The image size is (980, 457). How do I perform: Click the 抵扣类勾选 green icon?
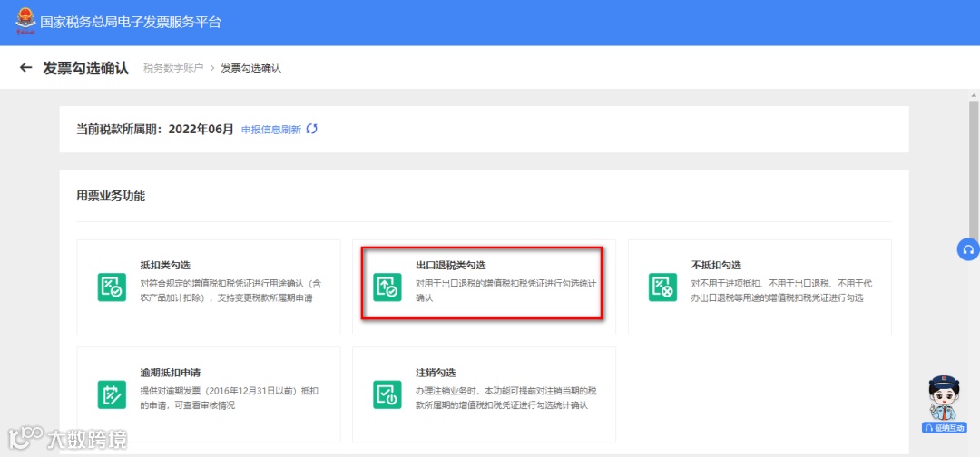pyautogui.click(x=112, y=287)
